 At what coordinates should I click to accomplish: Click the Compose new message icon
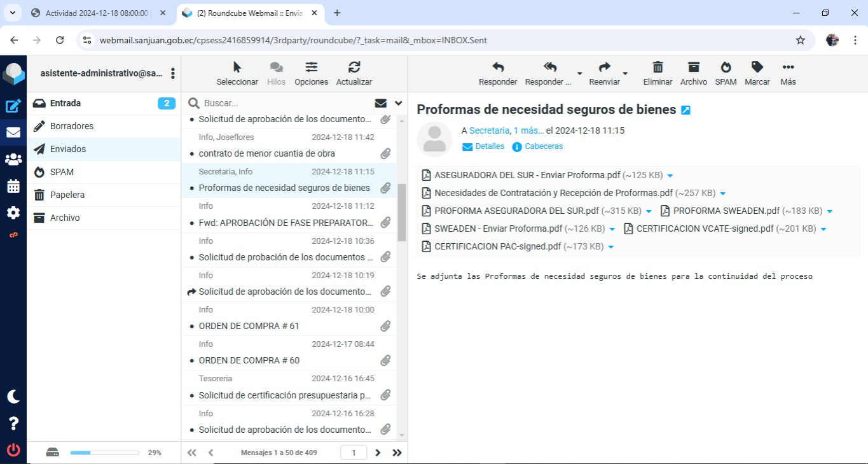point(13,106)
